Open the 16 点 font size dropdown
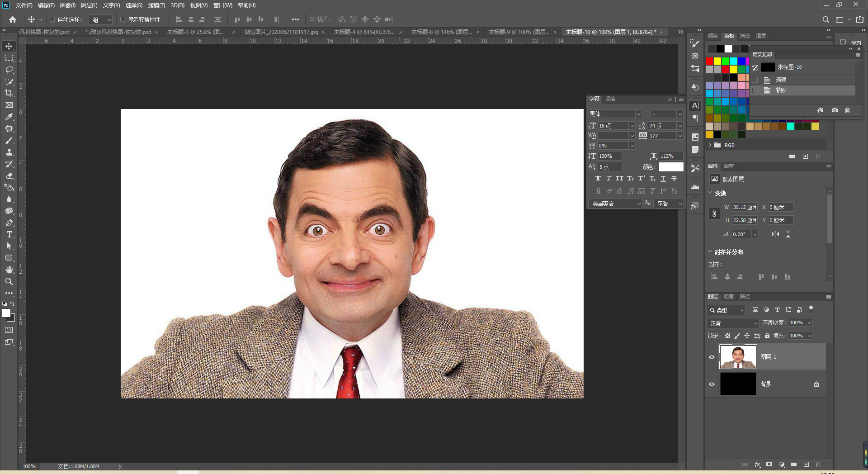 [x=632, y=126]
